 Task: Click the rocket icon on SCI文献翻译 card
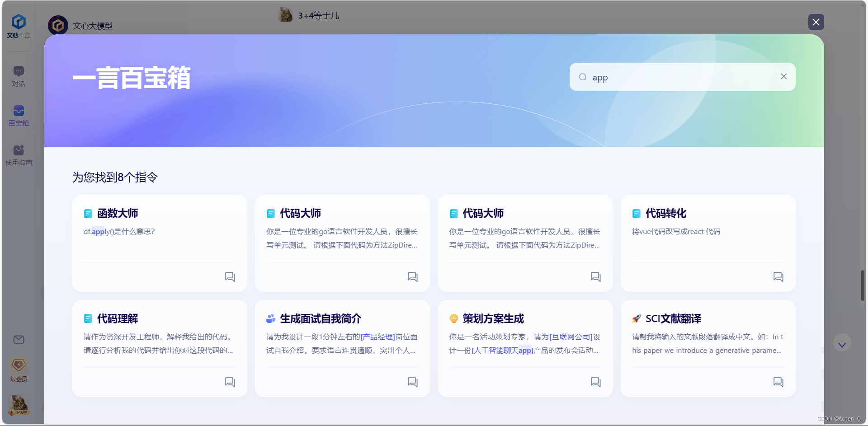point(637,318)
